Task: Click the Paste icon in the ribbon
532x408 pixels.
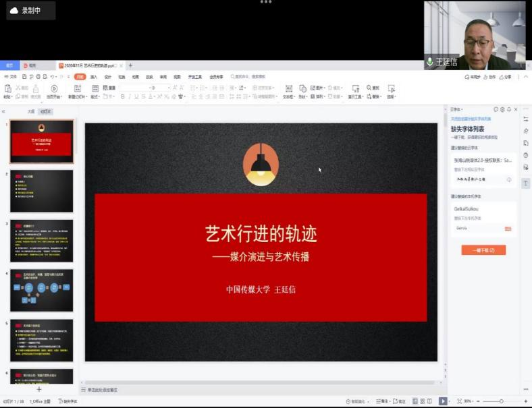Action: click(8, 89)
